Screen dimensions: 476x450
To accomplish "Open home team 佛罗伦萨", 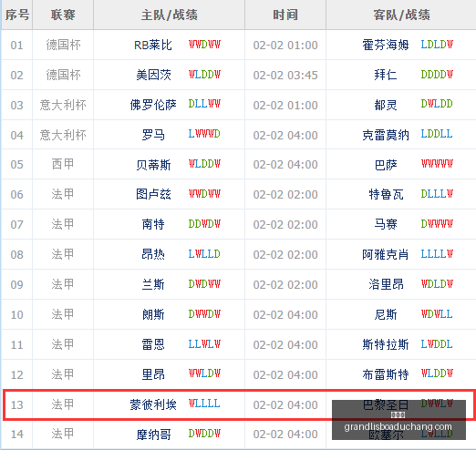I will (153, 105).
